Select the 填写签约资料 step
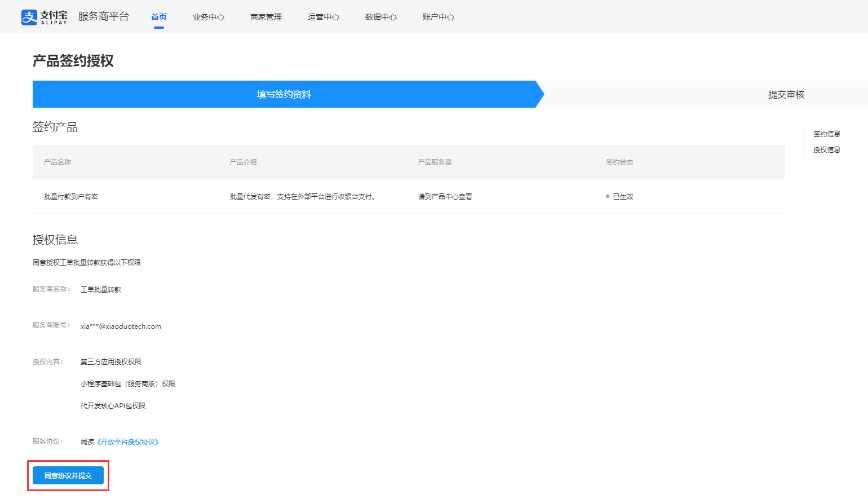 (284, 94)
